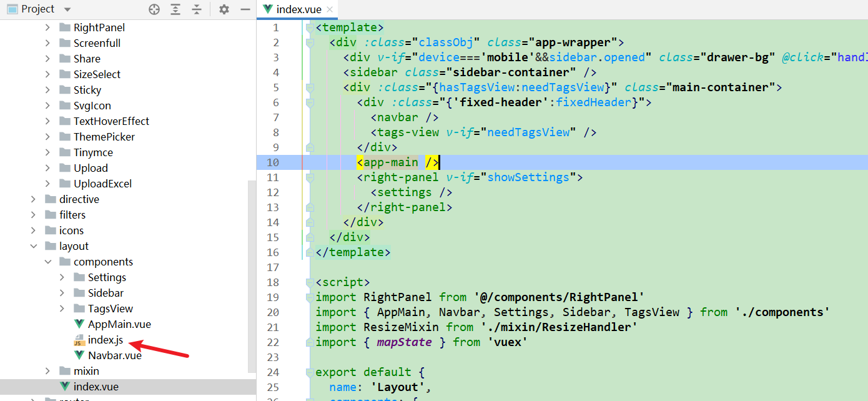Collapse the layout folder chevron

(x=34, y=246)
